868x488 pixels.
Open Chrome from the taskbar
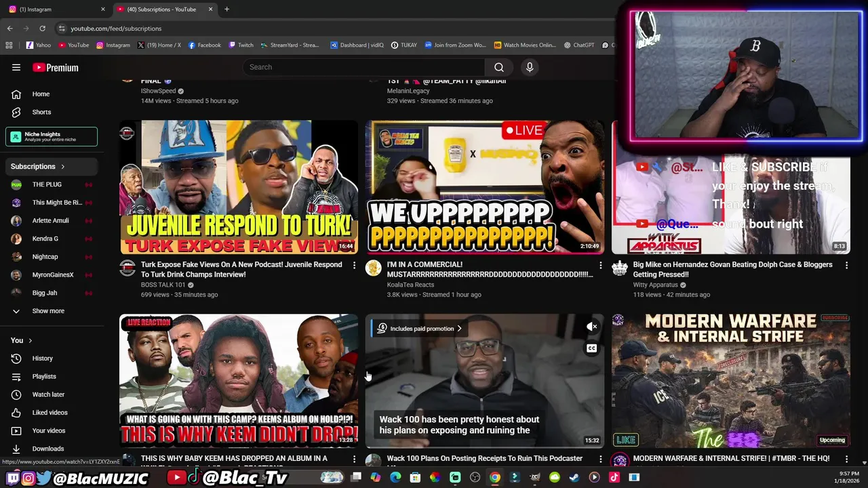pos(495,477)
